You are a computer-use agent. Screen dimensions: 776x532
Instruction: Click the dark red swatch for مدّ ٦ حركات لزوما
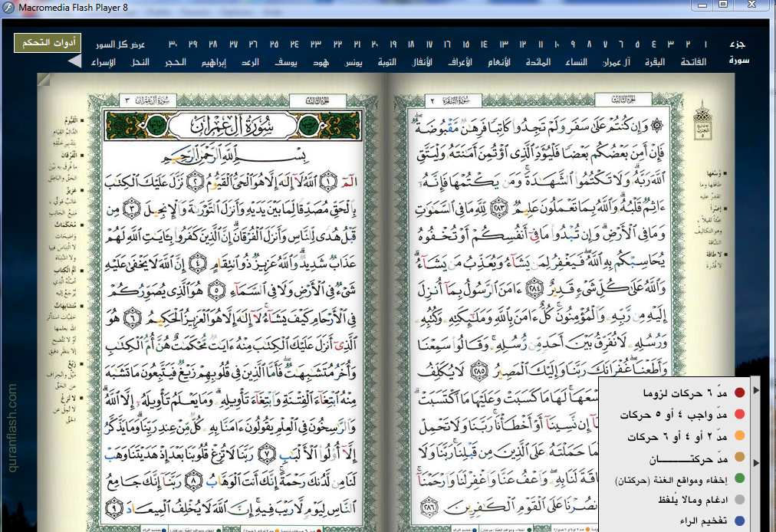739,393
